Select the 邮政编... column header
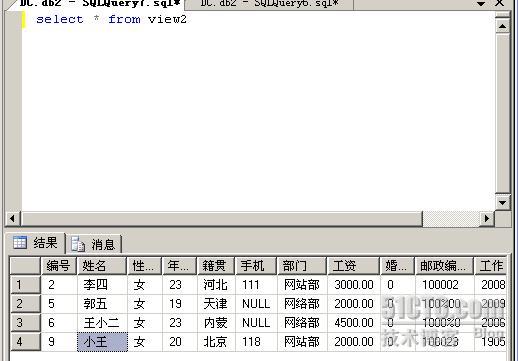Viewport: 518px width, 361px height. [444, 266]
